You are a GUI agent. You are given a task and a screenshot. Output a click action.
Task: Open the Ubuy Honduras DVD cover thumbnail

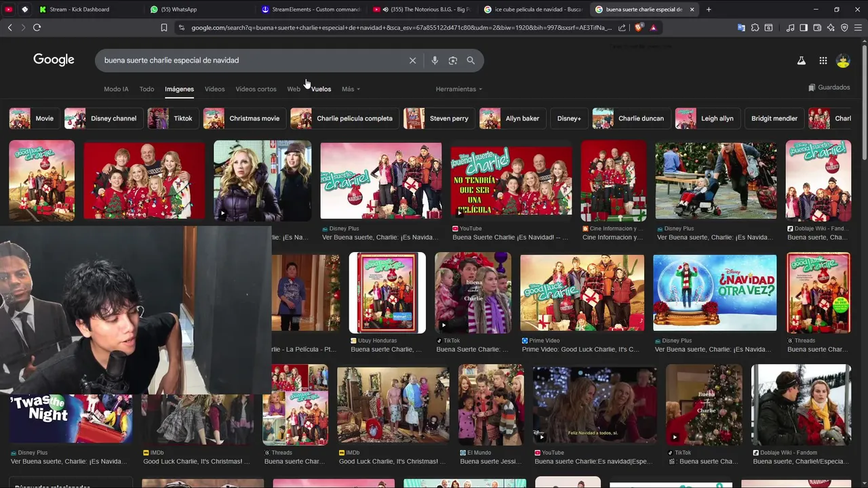387,293
